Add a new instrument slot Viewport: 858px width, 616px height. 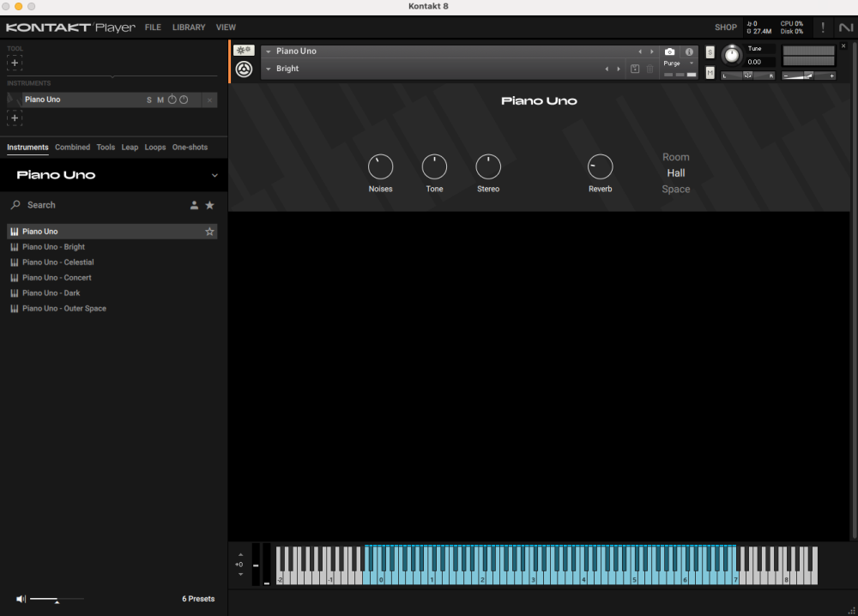click(x=15, y=118)
